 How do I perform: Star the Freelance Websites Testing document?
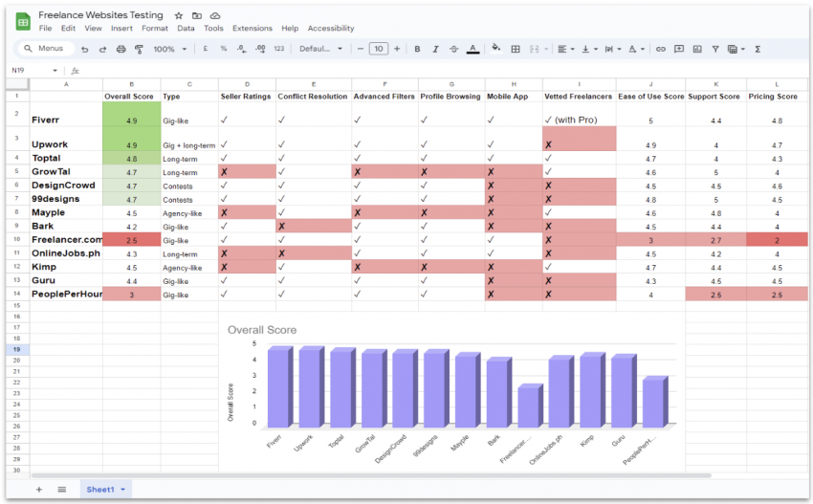click(x=179, y=15)
